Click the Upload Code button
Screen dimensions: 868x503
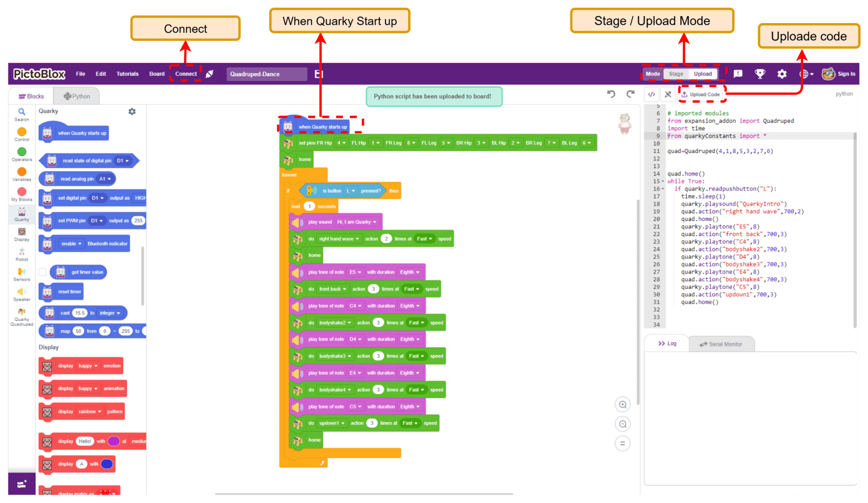pyautogui.click(x=701, y=94)
